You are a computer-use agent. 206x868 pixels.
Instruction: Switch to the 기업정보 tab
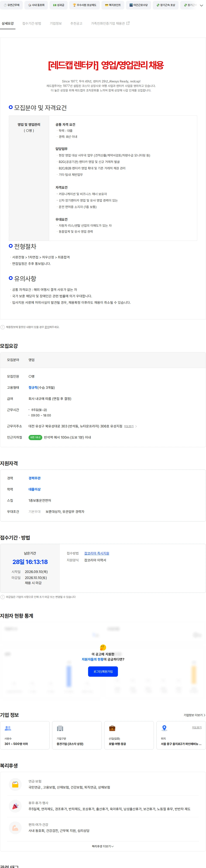(x=56, y=23)
